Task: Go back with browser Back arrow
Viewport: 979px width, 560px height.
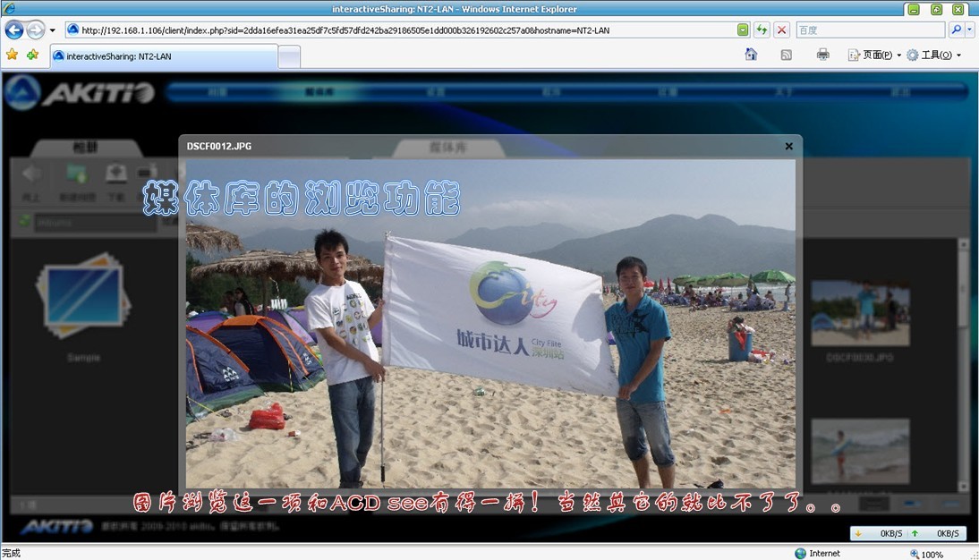Action: (13, 30)
